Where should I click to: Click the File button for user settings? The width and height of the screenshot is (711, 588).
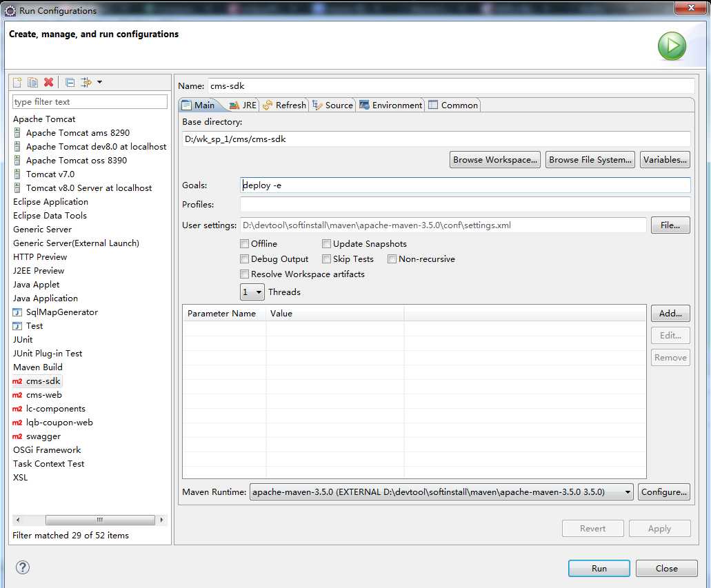tap(670, 225)
